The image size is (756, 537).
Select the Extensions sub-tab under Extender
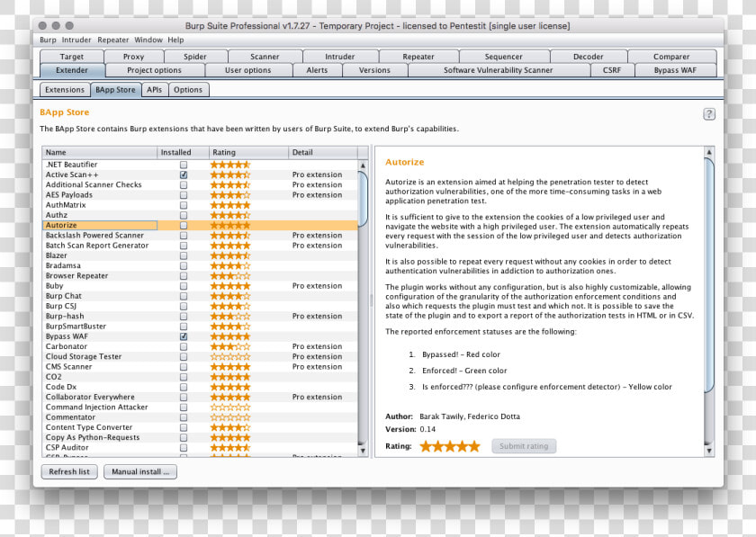pos(65,90)
